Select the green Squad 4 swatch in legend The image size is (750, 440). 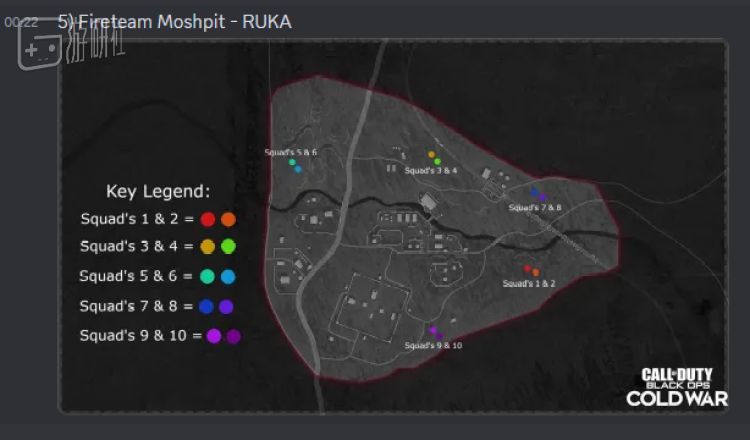click(x=228, y=247)
